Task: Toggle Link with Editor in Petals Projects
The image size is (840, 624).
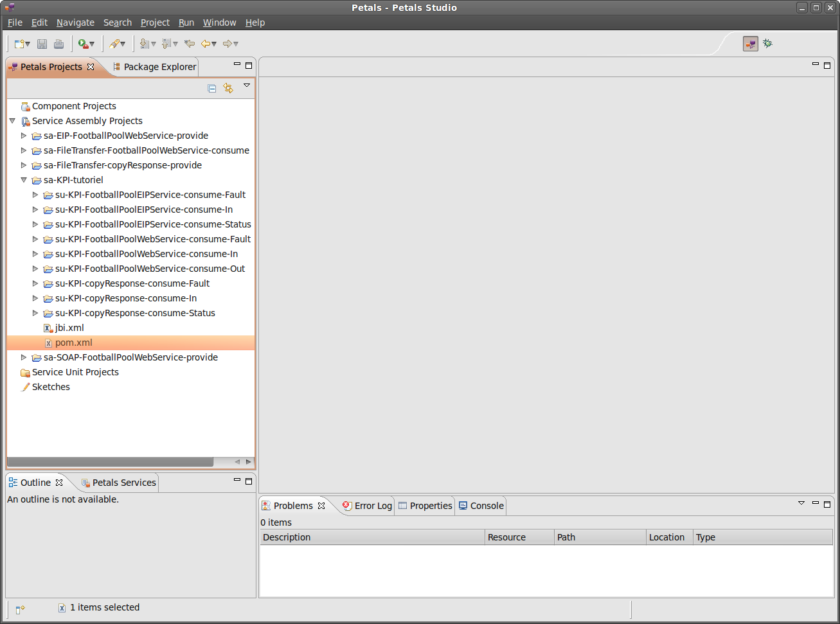Action: 228,89
